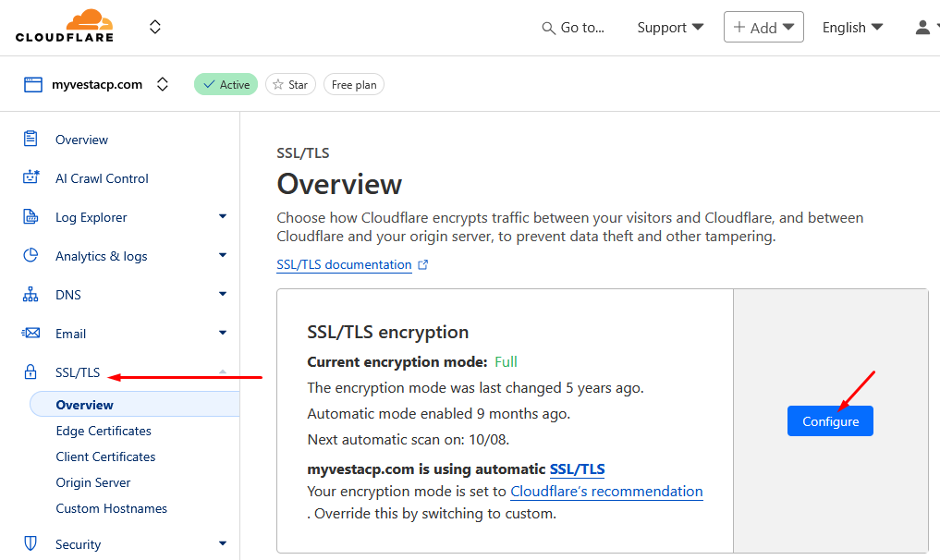This screenshot has width=940, height=560.
Task: Click the AI Crawl Control robot icon
Action: click(31, 177)
